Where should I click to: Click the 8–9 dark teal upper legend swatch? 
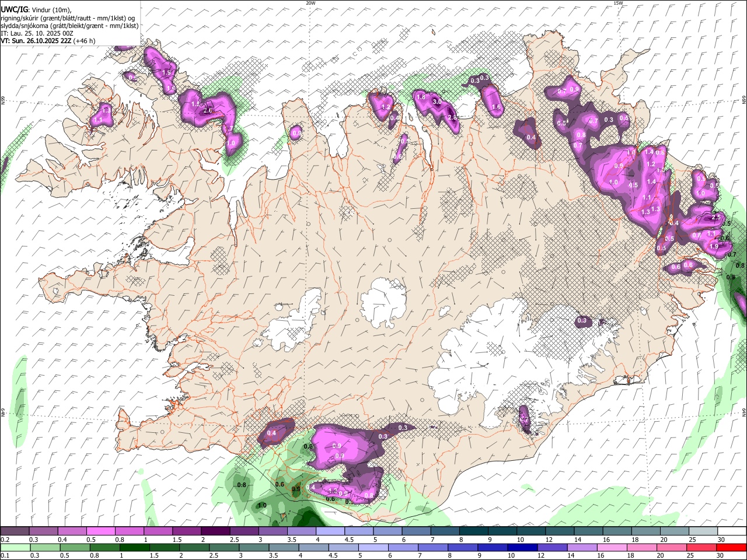[x=473, y=531]
